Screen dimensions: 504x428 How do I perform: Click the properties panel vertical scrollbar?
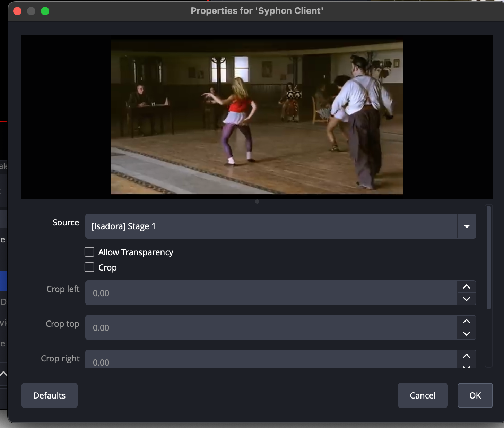click(488, 257)
